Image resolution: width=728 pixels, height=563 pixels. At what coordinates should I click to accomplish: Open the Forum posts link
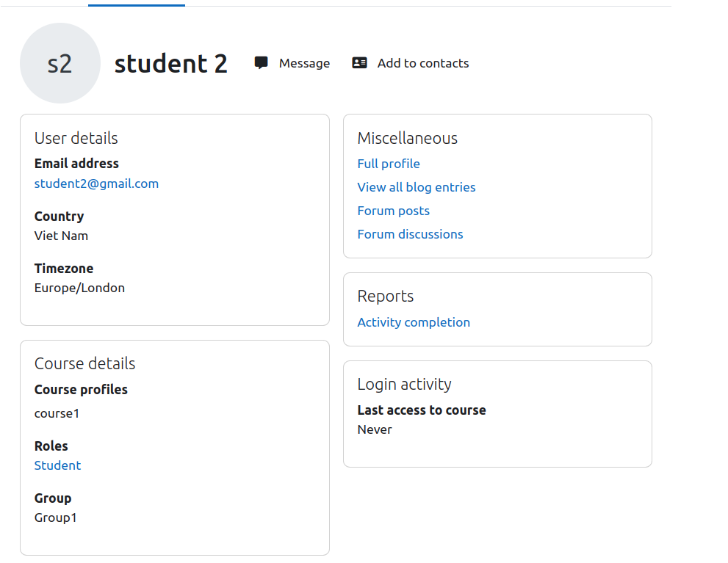394,211
